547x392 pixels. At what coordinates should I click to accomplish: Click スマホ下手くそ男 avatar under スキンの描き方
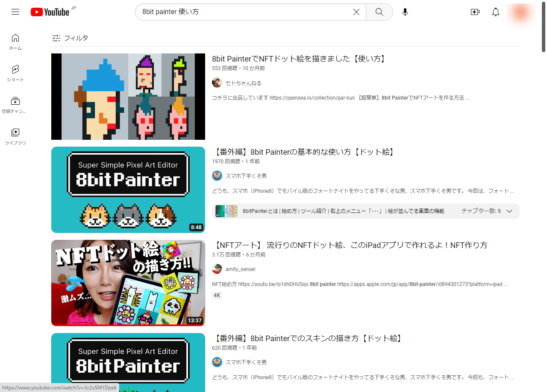point(217,362)
